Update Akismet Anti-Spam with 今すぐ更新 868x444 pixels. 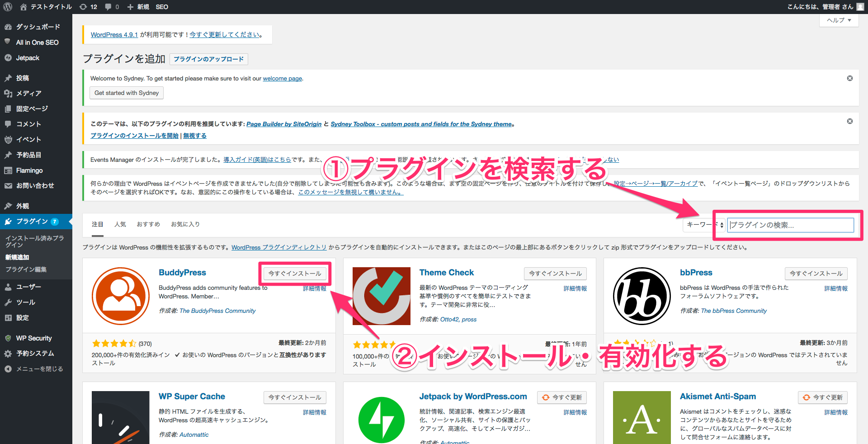[823, 397]
